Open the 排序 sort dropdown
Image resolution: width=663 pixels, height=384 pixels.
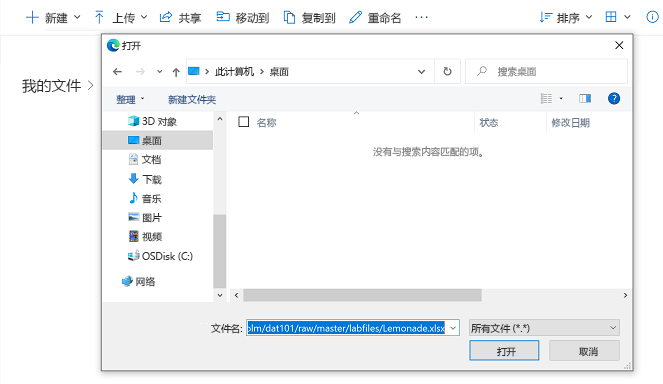(x=566, y=18)
